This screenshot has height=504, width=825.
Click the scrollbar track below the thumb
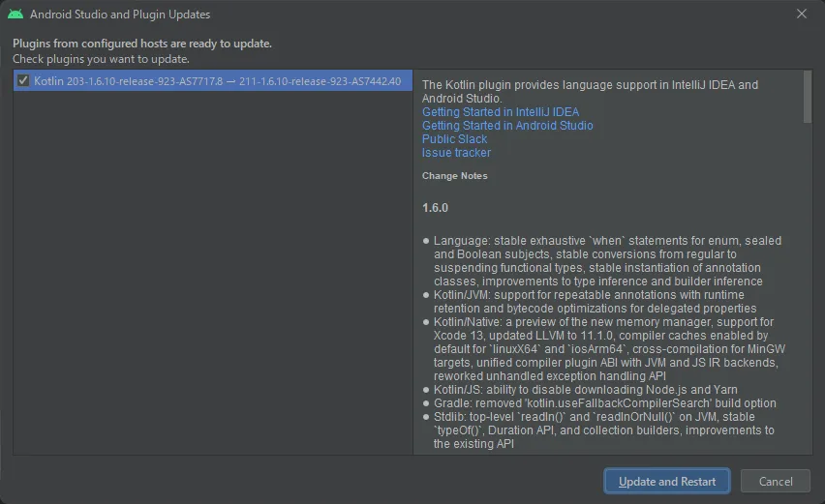[x=808, y=290]
